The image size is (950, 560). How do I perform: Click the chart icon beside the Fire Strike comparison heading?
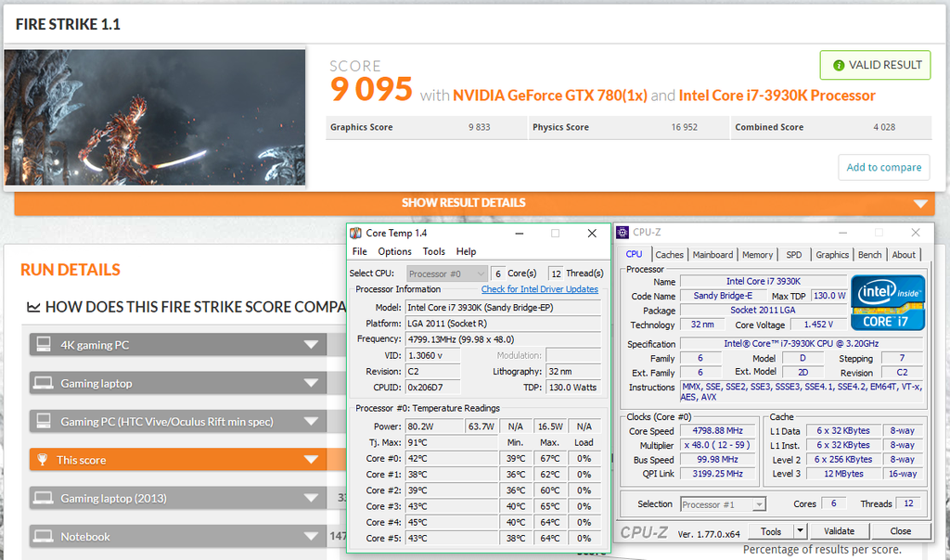point(33,308)
